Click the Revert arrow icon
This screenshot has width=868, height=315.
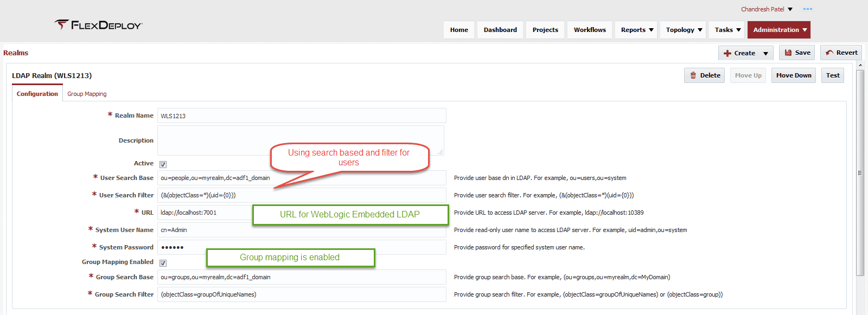click(x=829, y=53)
